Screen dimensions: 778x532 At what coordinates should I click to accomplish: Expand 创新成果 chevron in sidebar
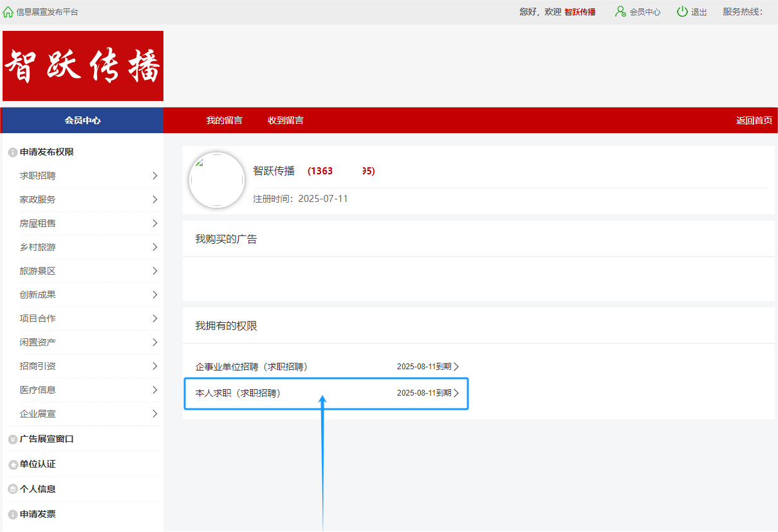coord(154,295)
